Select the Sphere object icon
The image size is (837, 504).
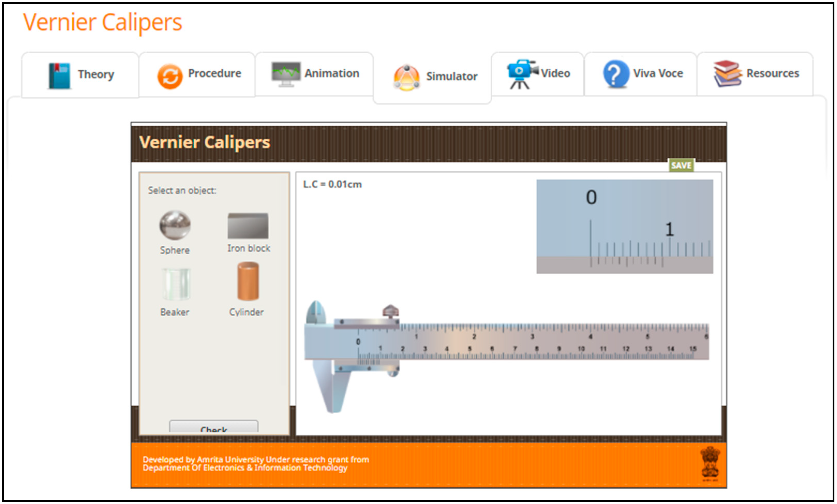pos(175,225)
